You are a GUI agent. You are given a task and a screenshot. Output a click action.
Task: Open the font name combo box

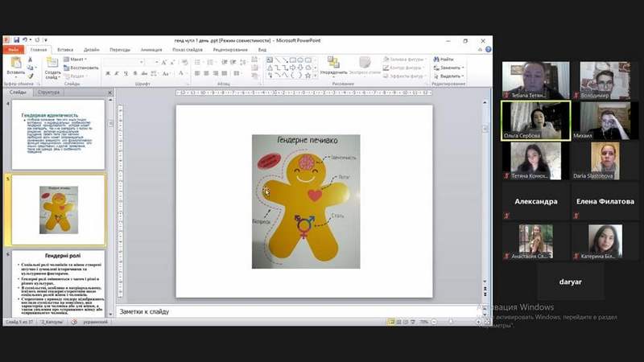tap(124, 62)
